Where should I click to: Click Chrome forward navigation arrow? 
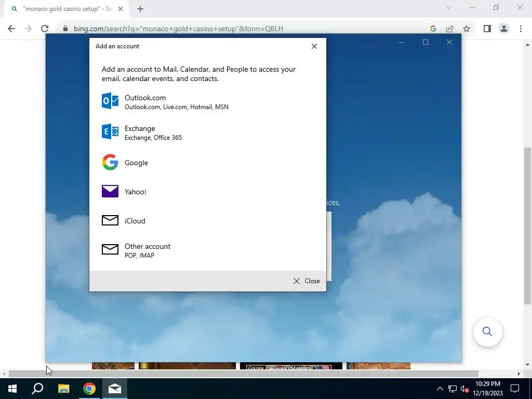point(28,29)
